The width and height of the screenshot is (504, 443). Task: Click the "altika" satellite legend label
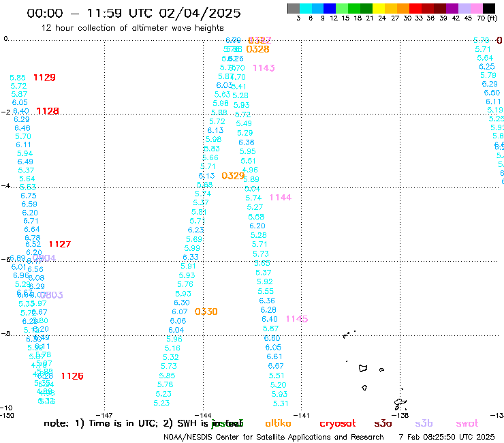pos(278,423)
